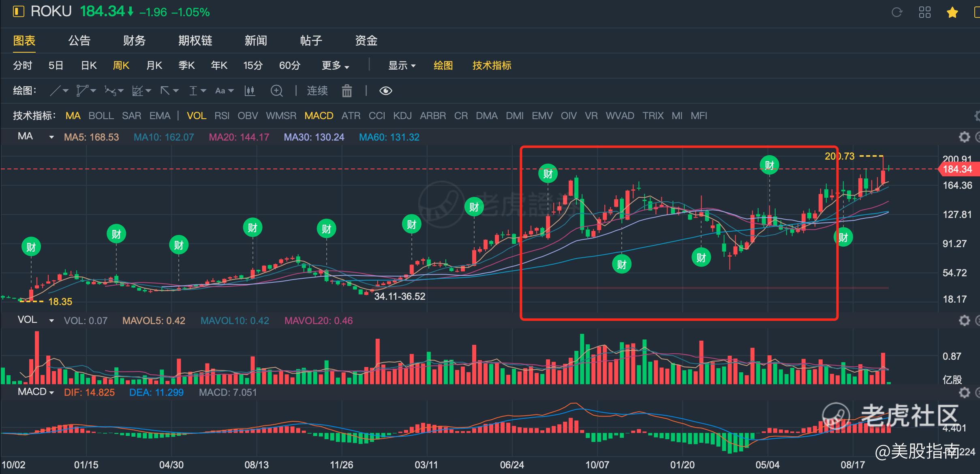This screenshot has height=474, width=980.
Task: Open MA indicator settings gear
Action: (x=964, y=137)
